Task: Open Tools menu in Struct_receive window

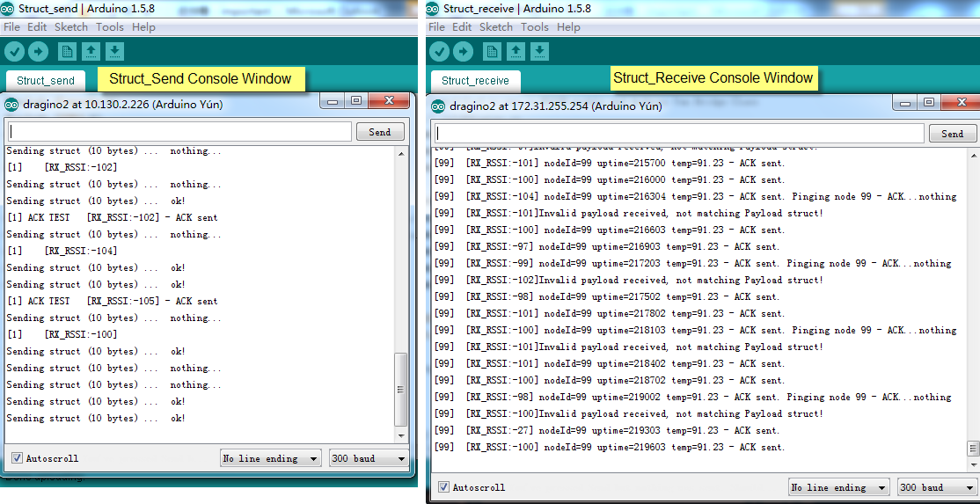Action: tap(534, 27)
